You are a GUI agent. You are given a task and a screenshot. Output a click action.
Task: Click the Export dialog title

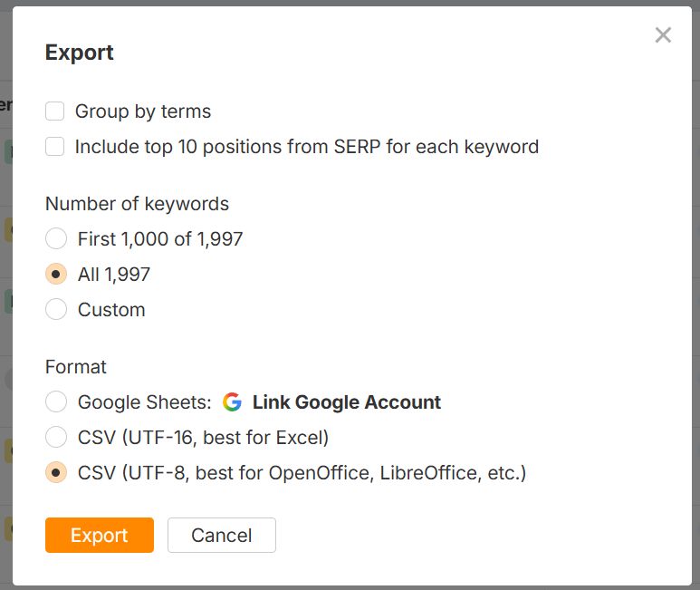pos(80,53)
